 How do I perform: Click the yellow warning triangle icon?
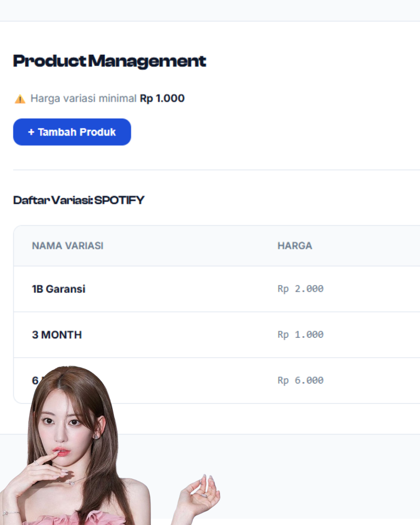[x=20, y=99]
